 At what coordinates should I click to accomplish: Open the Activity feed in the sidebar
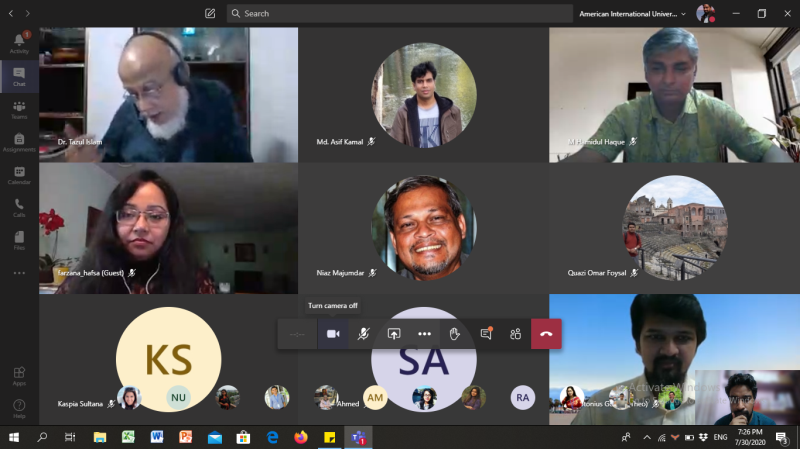click(x=19, y=43)
